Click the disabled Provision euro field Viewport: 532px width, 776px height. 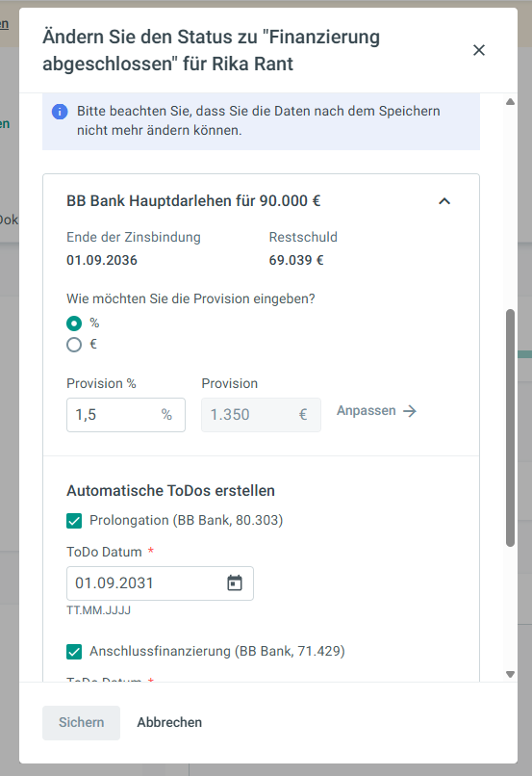(261, 415)
